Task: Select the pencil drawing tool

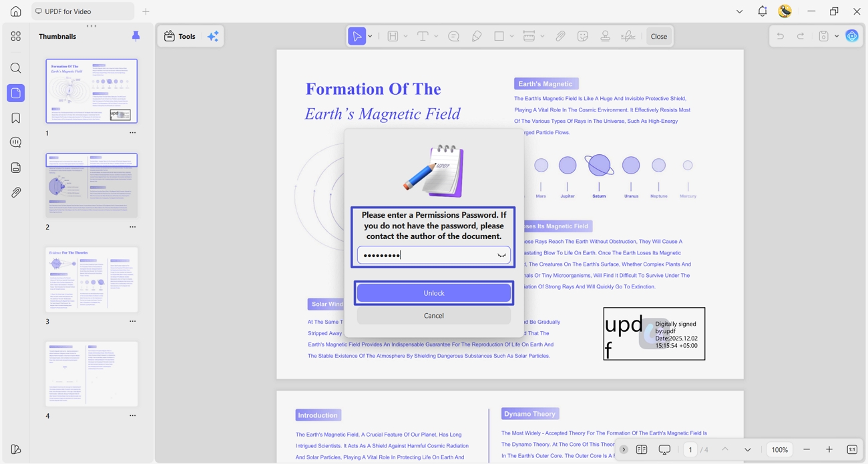Action: pos(477,36)
